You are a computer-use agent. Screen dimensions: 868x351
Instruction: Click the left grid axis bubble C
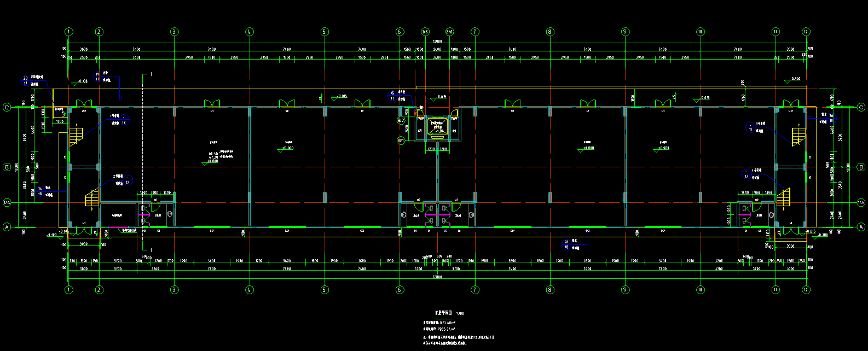coord(7,107)
